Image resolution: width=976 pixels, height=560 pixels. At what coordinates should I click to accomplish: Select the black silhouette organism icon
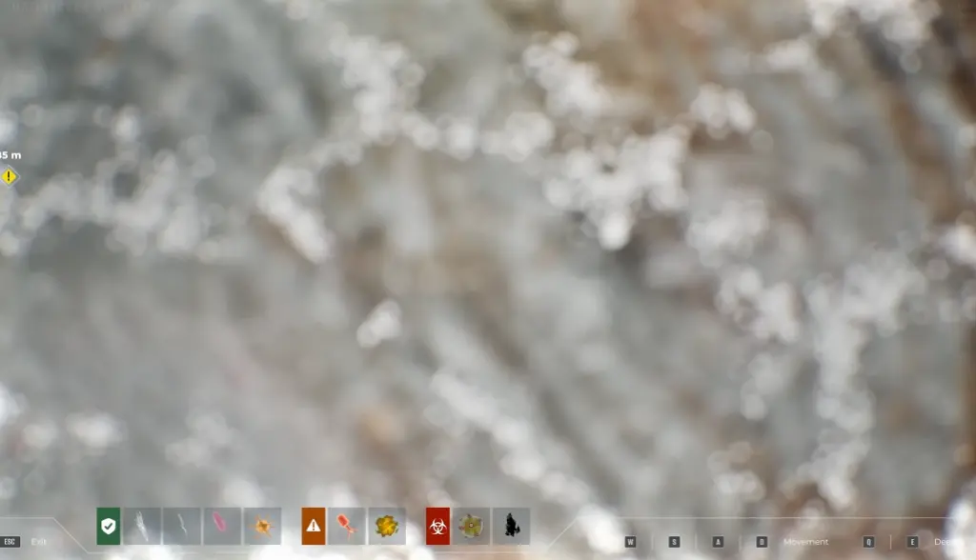[511, 527]
